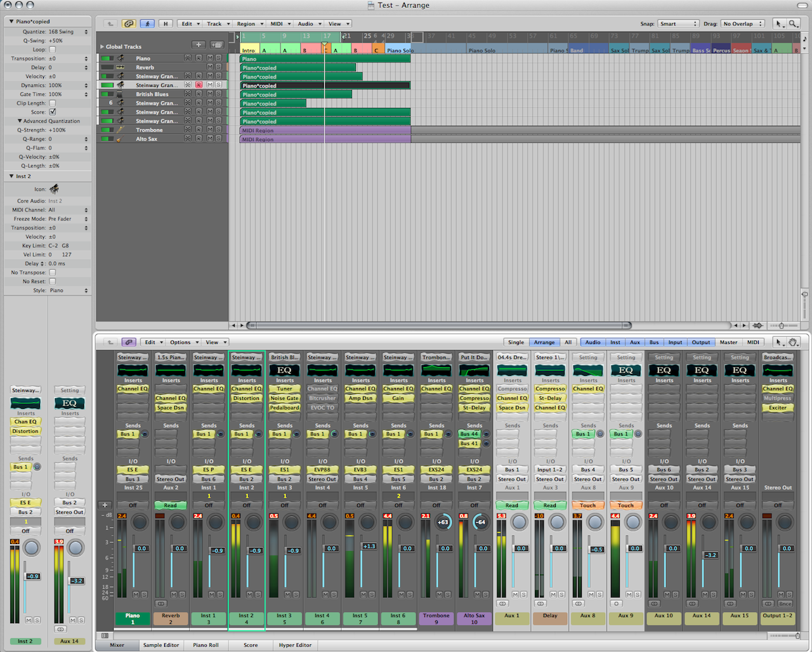Collapse the Piano*copied region parameters

[x=11, y=22]
